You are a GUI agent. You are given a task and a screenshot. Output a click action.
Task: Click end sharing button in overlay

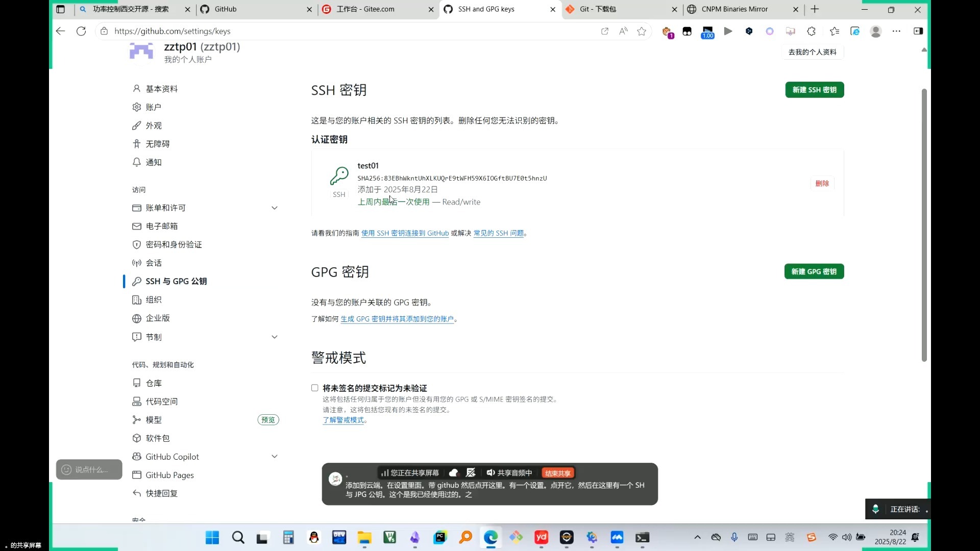click(557, 473)
